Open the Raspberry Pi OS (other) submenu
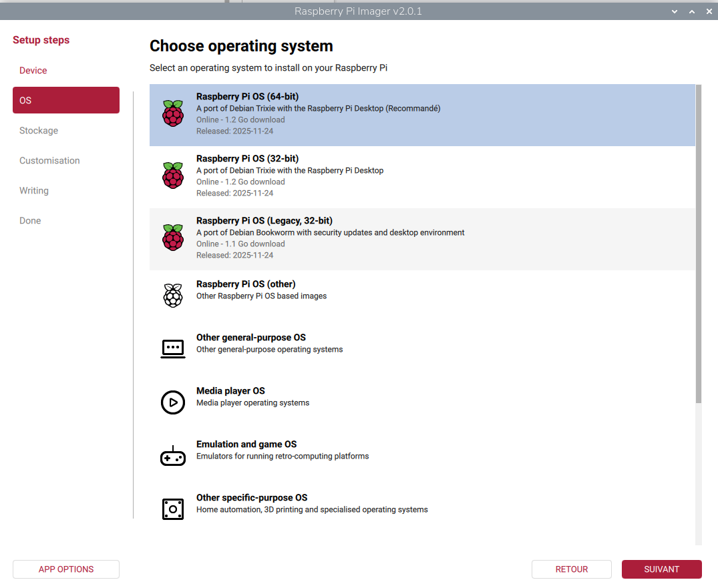The image size is (718, 588). tap(246, 284)
